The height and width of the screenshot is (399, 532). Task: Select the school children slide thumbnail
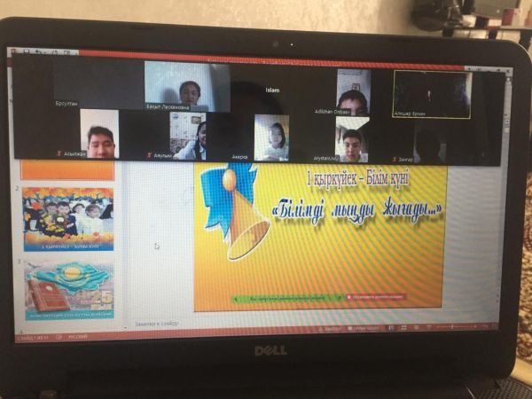(x=68, y=219)
